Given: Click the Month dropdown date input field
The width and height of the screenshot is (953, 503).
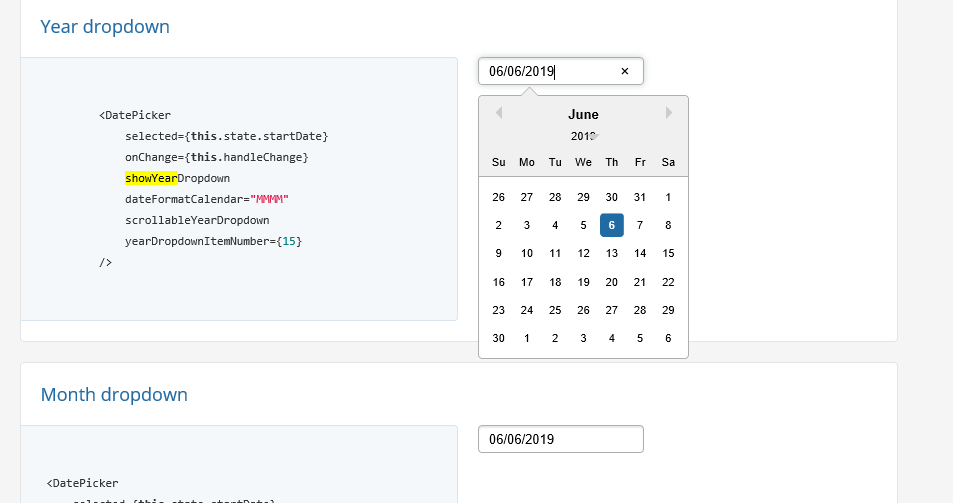Looking at the screenshot, I should coord(560,439).
